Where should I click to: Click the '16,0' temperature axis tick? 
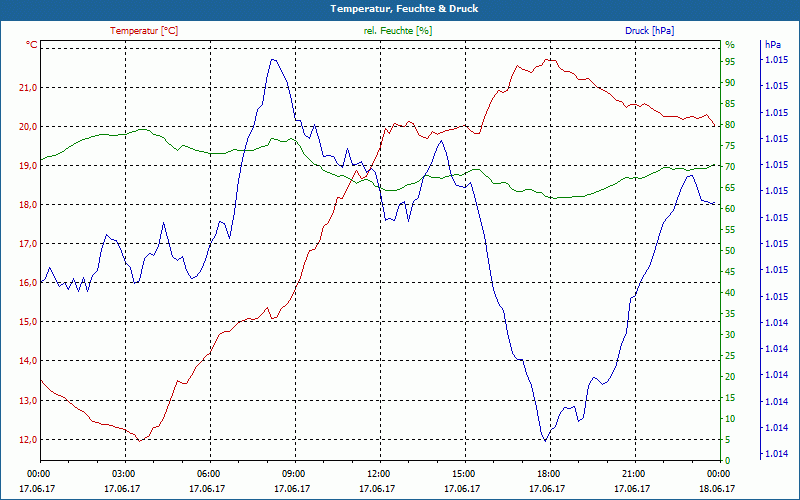pyautogui.click(x=29, y=283)
